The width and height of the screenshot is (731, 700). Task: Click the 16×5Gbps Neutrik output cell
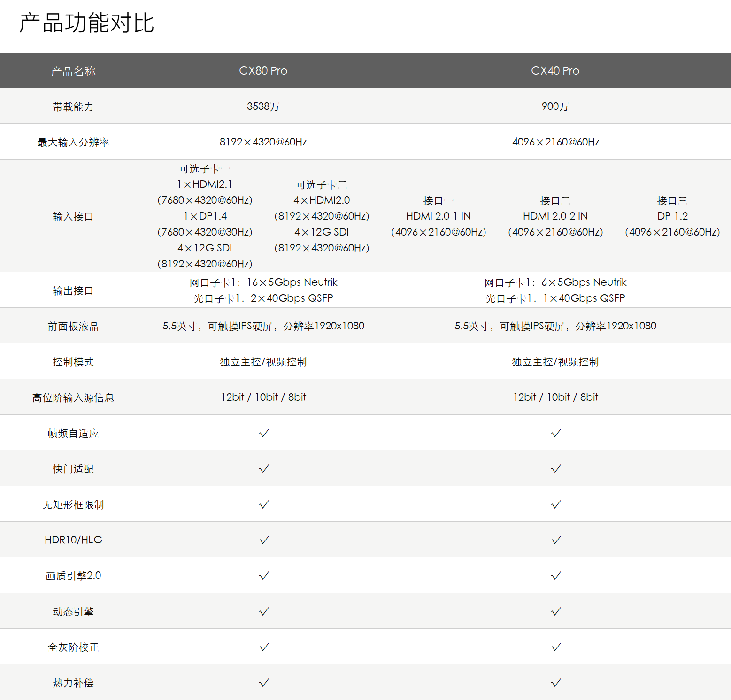tap(263, 290)
